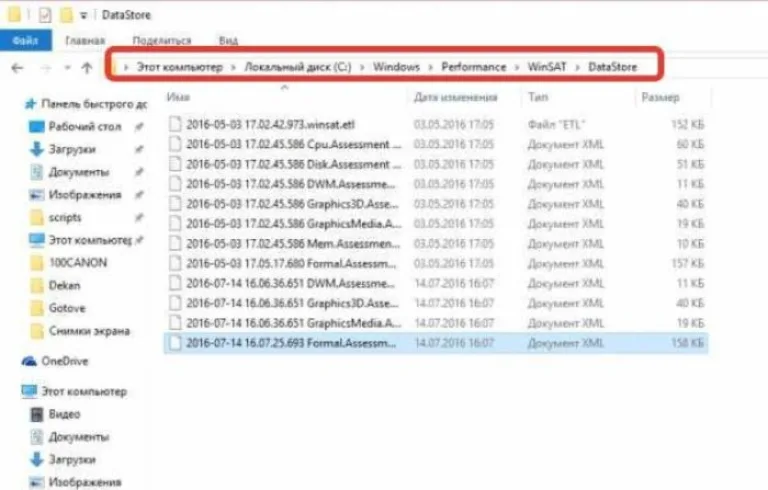Switch to the Вид ribbon tab
This screenshot has width=768, height=490.
point(228,41)
